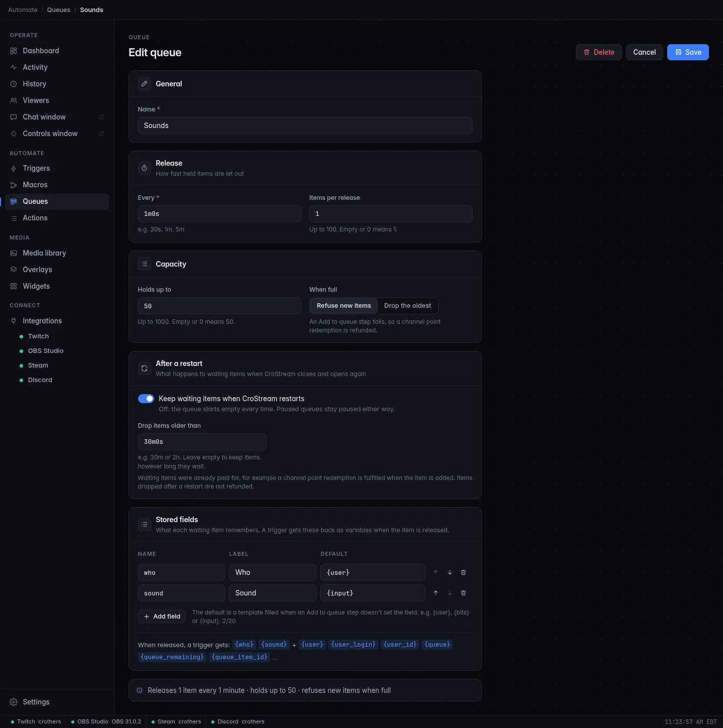Screen dimensions: 723x728
Task: Open Dashboard in the sidebar
Action: (x=57, y=51)
